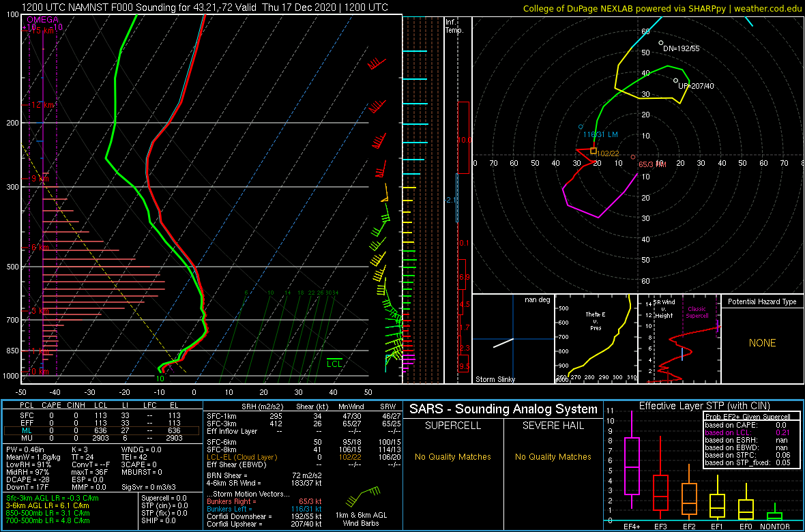805x532 pixels.
Task: Click the red 65/3 RM right-mover marker
Action: 633,157
